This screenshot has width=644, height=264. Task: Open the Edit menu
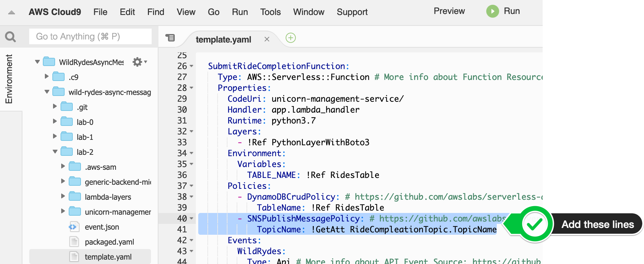tap(127, 12)
